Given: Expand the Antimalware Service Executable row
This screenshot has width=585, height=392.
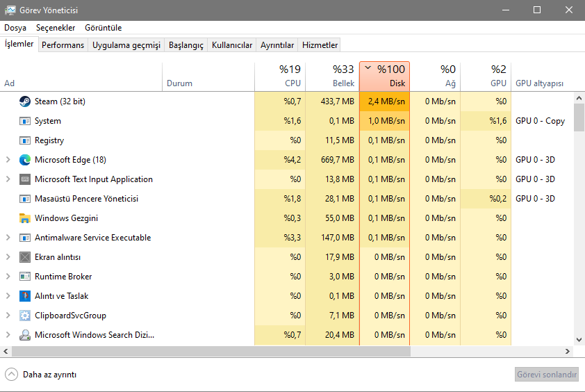Looking at the screenshot, I should (8, 238).
